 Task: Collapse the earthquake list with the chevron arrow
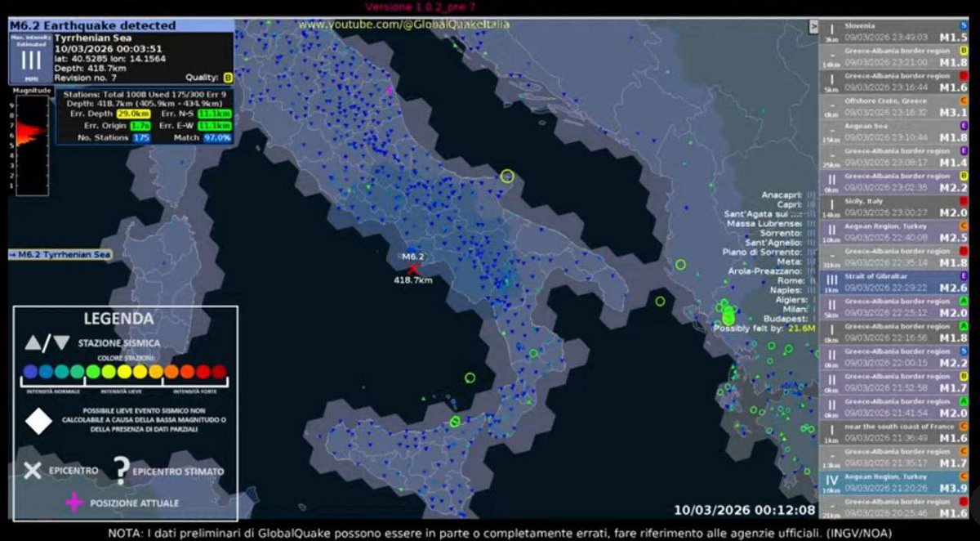pyautogui.click(x=813, y=25)
